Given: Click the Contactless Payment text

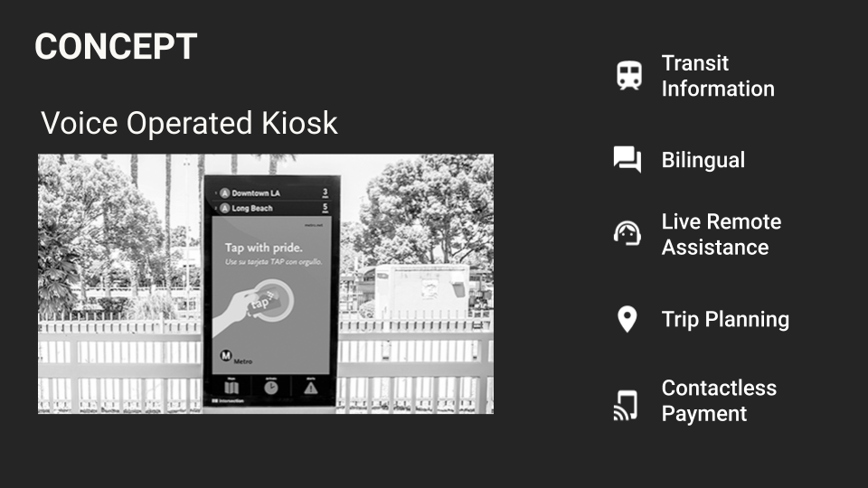Looking at the screenshot, I should [x=719, y=400].
